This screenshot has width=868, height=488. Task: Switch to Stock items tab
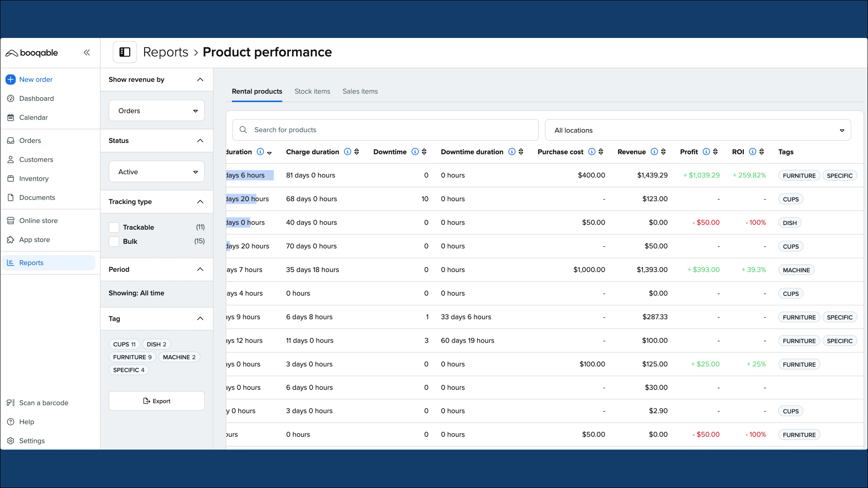click(312, 91)
